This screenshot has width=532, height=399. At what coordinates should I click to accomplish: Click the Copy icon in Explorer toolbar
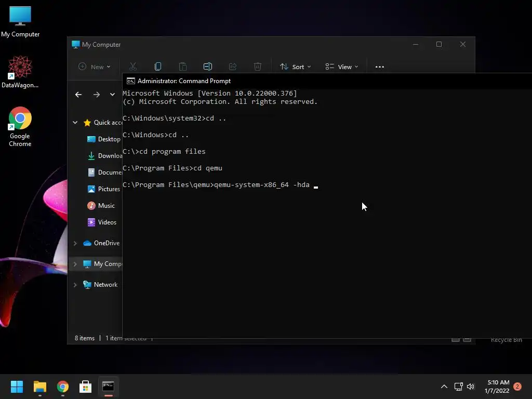pyautogui.click(x=158, y=66)
